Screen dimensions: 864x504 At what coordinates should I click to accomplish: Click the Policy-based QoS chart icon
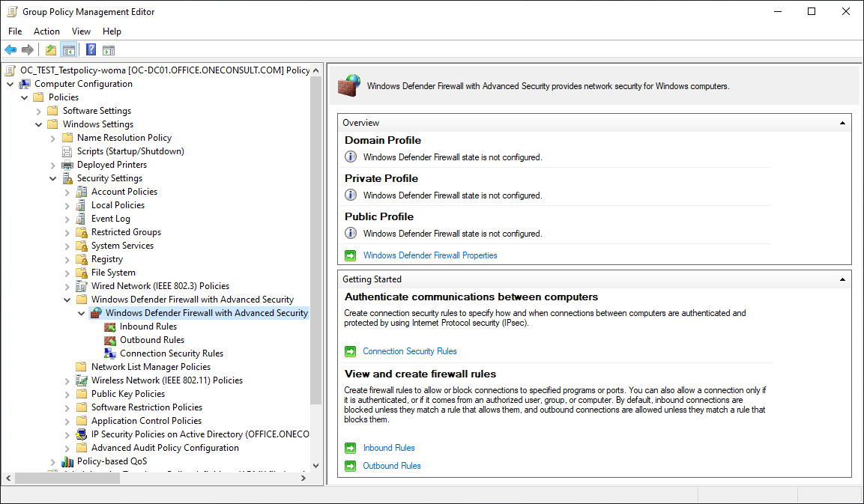tap(67, 461)
